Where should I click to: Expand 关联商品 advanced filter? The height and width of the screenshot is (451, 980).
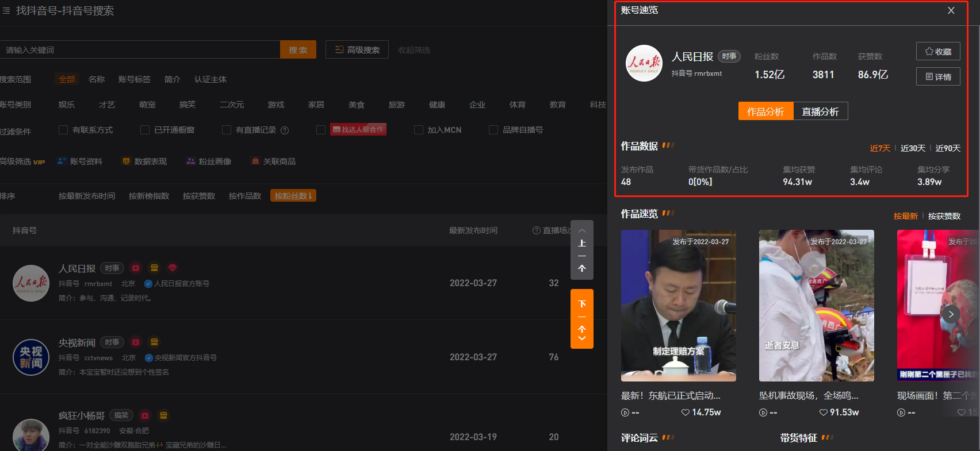tap(274, 161)
